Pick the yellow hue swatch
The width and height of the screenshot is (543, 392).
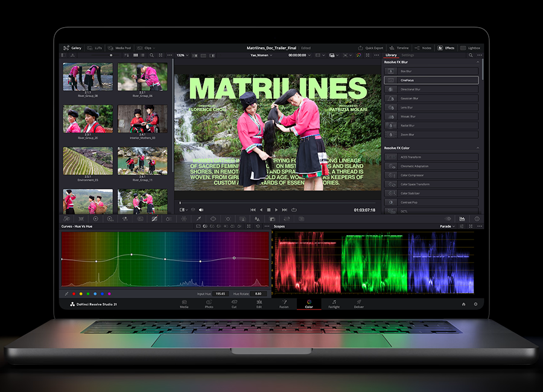click(x=81, y=294)
